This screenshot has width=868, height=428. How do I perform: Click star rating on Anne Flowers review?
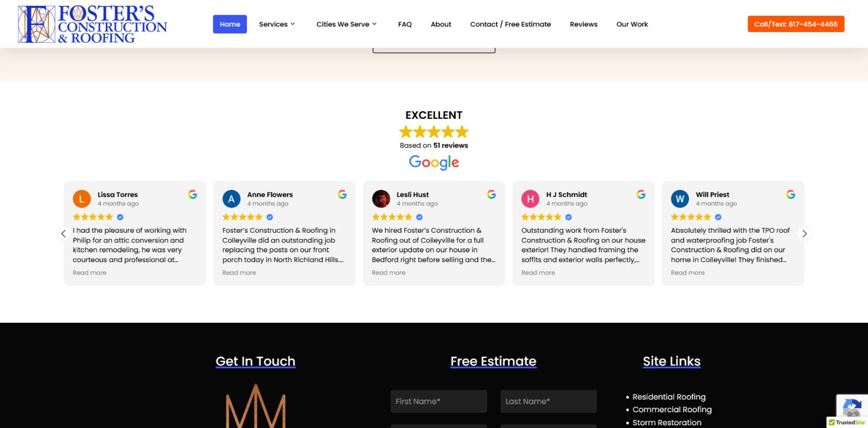(x=242, y=217)
